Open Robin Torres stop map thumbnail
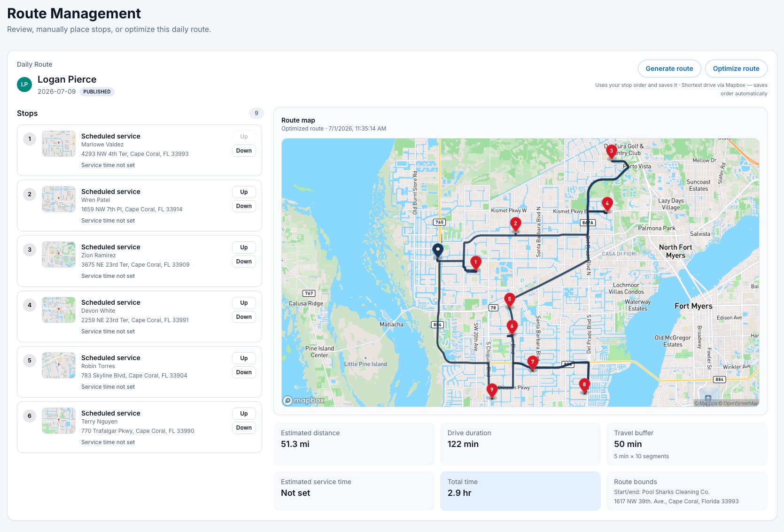The height and width of the screenshot is (532, 784). [59, 365]
